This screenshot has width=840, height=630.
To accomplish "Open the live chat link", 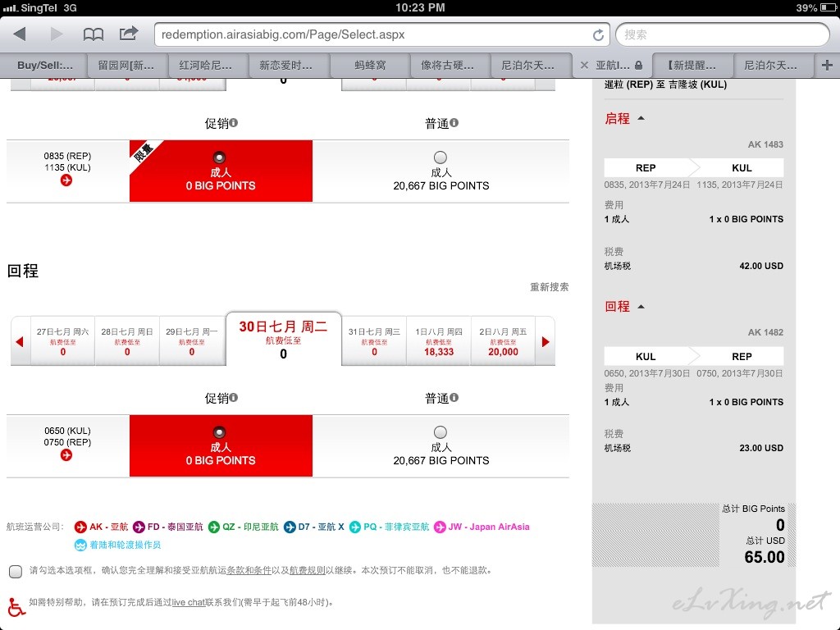I will [189, 603].
